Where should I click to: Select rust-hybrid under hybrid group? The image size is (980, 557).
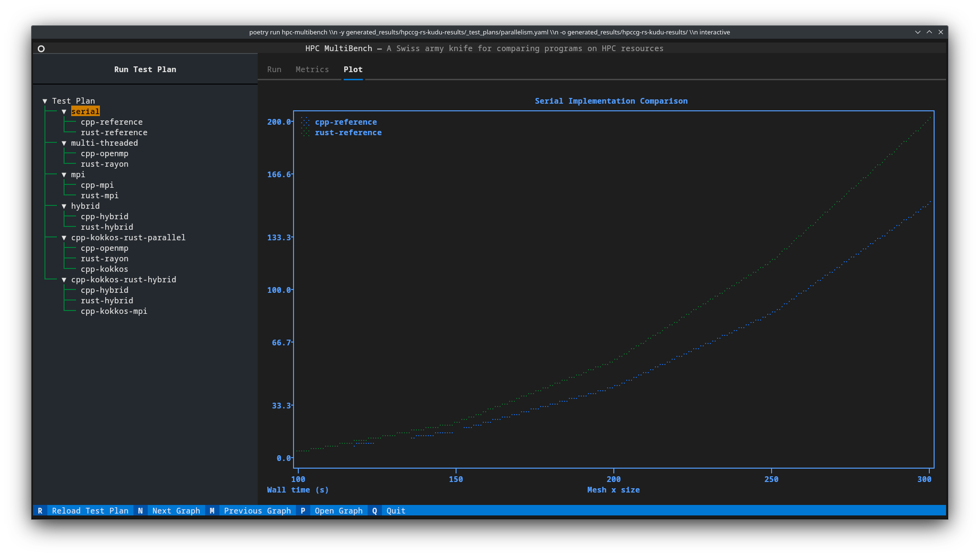(x=107, y=227)
